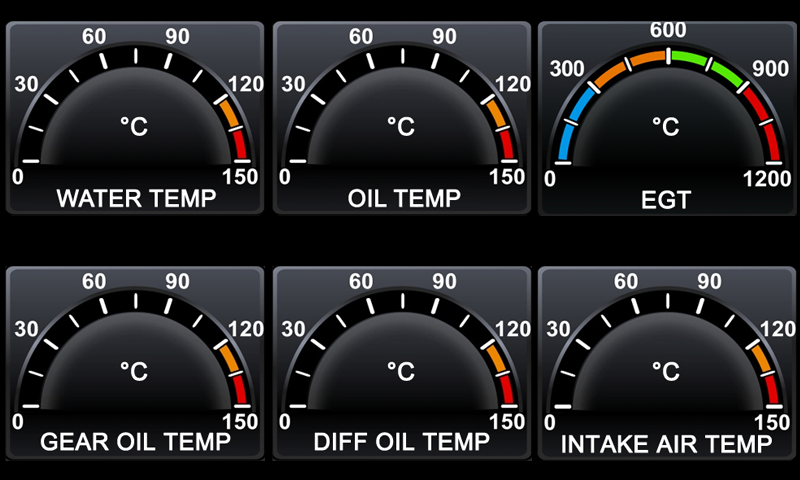The width and height of the screenshot is (800, 480).
Task: Click the orange warning zone on OIL TEMP
Action: 495,113
